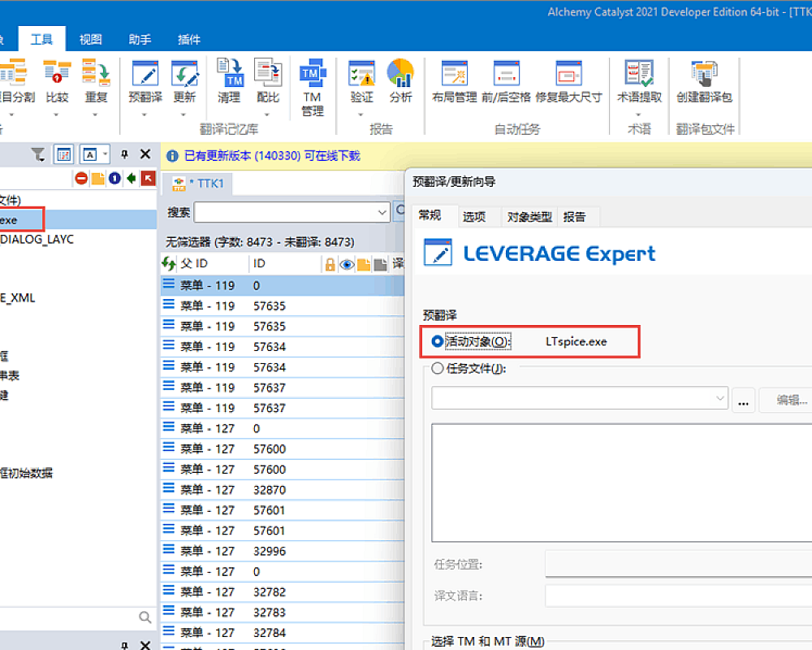Image resolution: width=812 pixels, height=650 pixels.
Task: Expand the 搜索 search combo box dropdown
Action: (x=382, y=213)
